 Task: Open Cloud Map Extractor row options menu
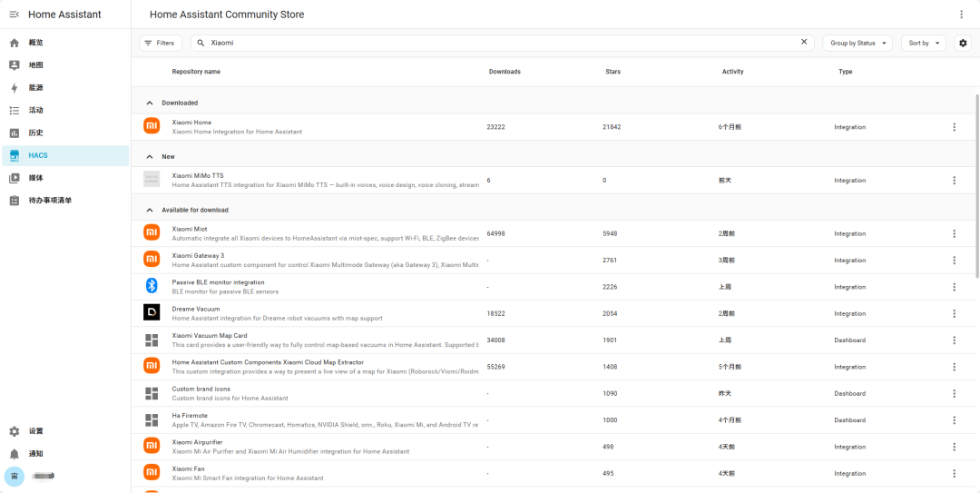(x=954, y=367)
